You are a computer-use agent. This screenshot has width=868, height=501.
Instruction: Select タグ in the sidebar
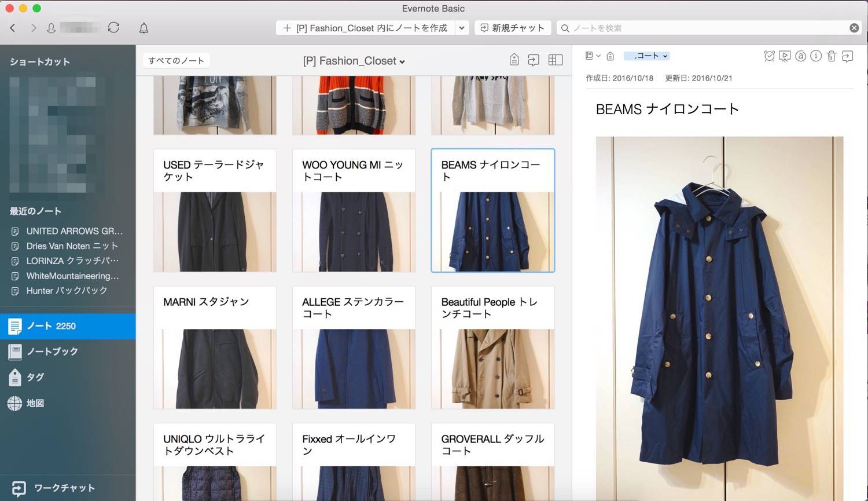coord(35,377)
